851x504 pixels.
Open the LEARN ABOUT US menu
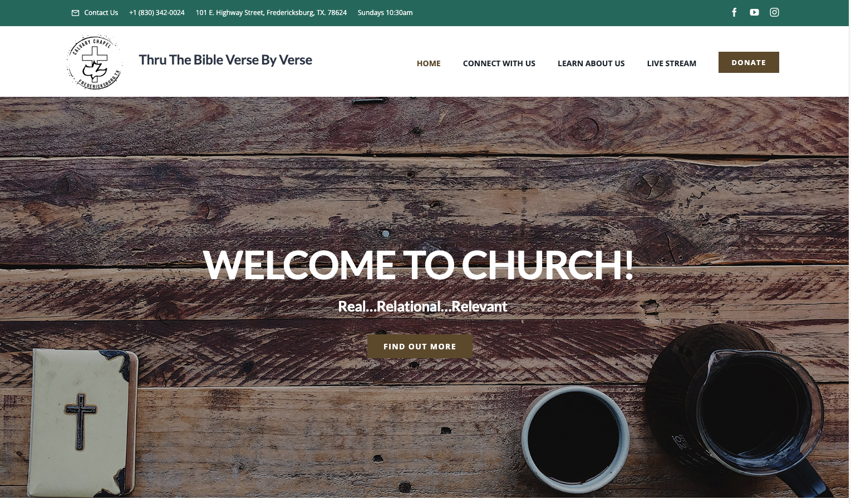click(591, 63)
